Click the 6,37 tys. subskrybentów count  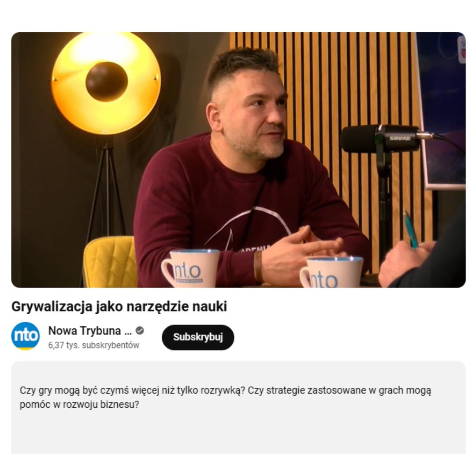pyautogui.click(x=93, y=345)
